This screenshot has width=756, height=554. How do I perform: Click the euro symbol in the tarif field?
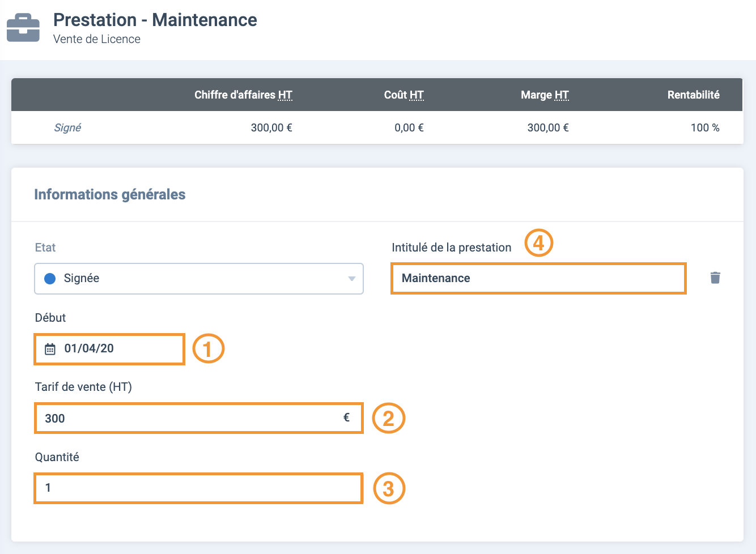346,417
